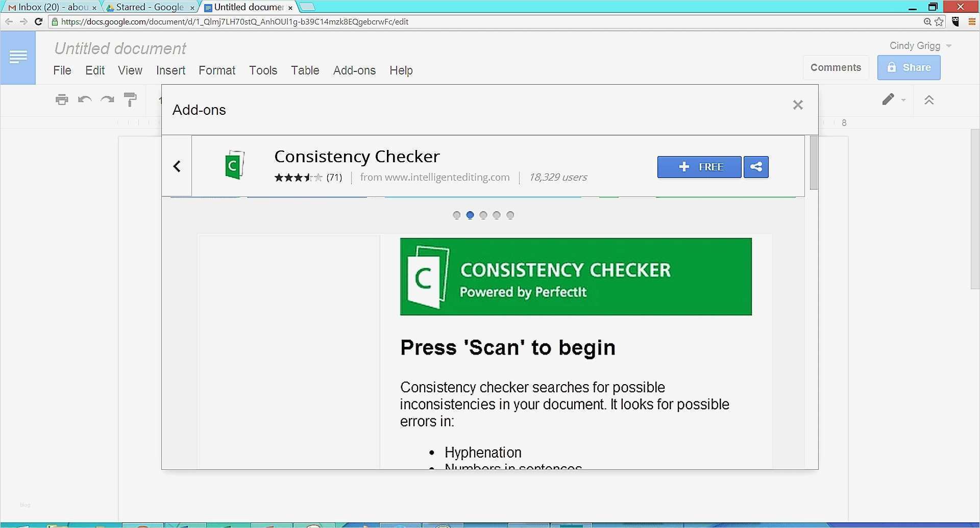Click the star rating of the add-on
This screenshot has height=528, width=980.
click(x=298, y=178)
